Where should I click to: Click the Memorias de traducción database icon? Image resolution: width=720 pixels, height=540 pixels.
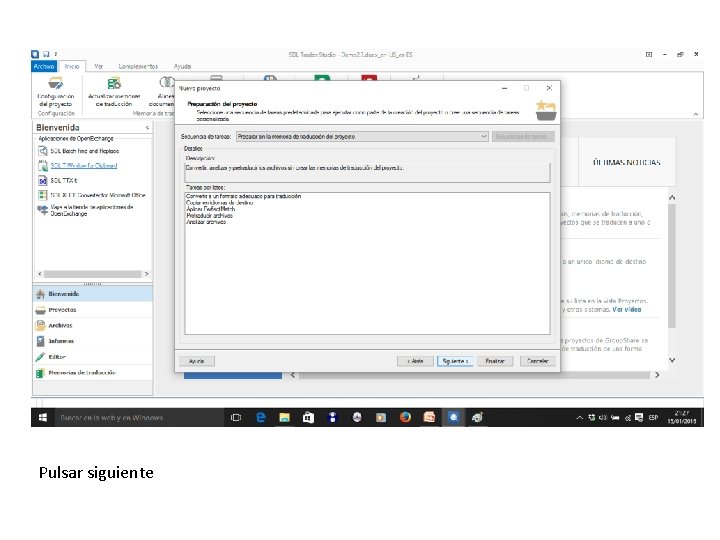[x=41, y=373]
